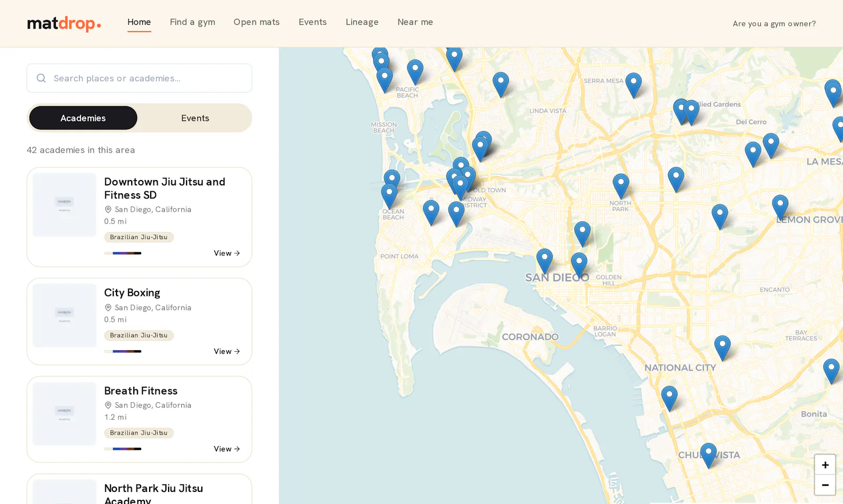View Downtown Jiu Jitsu and Fitness SD
Image resolution: width=843 pixels, height=504 pixels.
coord(227,253)
